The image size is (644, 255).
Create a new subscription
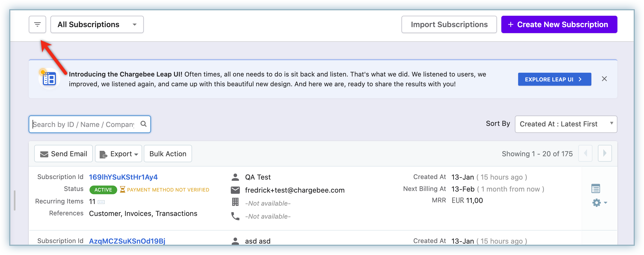(x=559, y=24)
